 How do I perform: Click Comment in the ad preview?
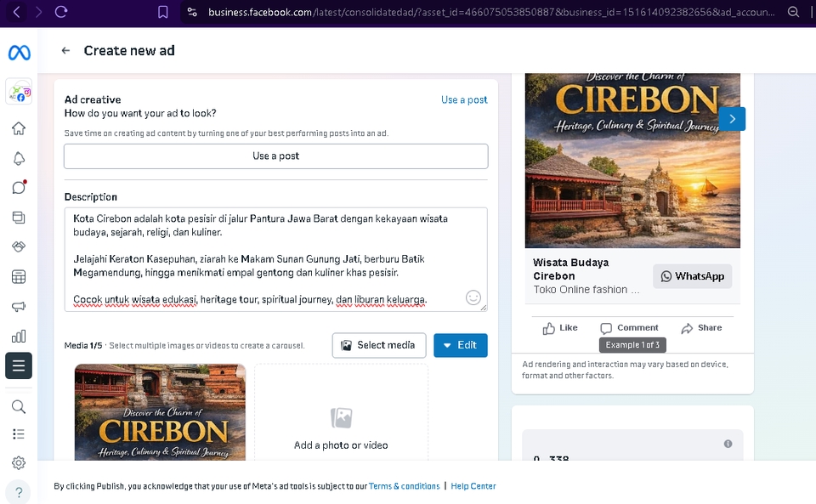629,328
